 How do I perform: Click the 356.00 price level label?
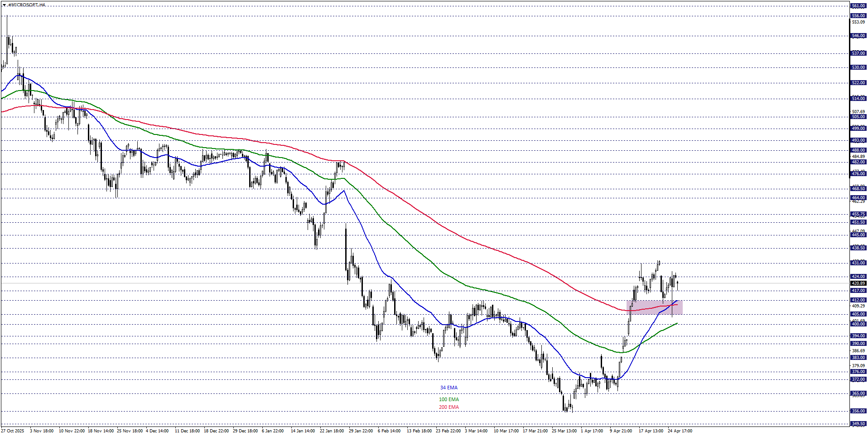858,411
